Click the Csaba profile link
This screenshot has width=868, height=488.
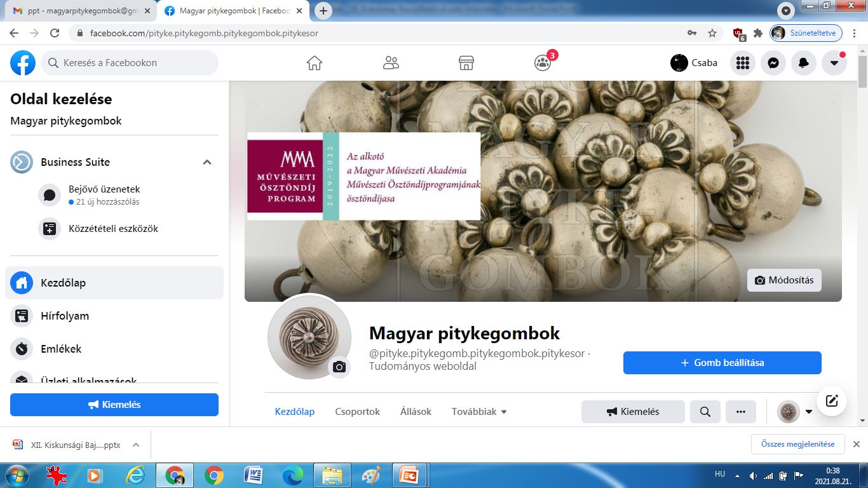(694, 63)
